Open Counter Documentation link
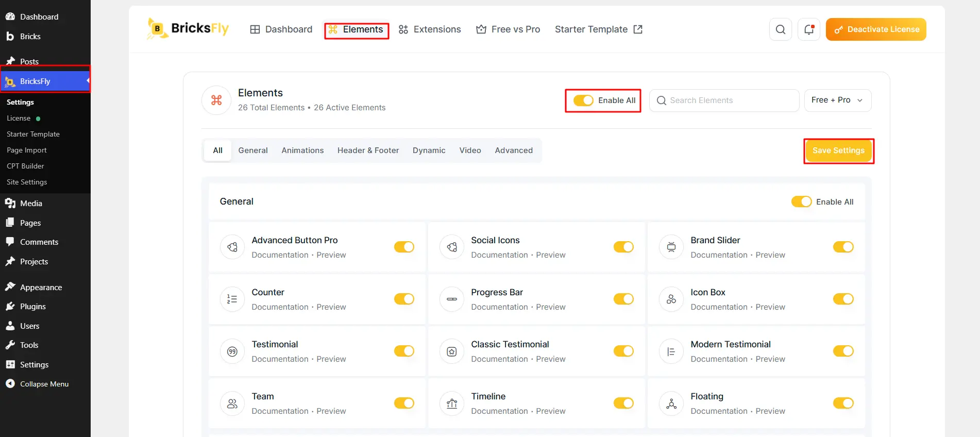This screenshot has width=980, height=437. pos(280,307)
